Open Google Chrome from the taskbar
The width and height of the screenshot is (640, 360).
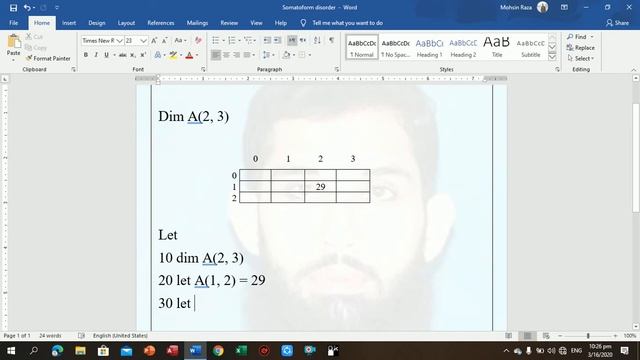[x=218, y=351]
